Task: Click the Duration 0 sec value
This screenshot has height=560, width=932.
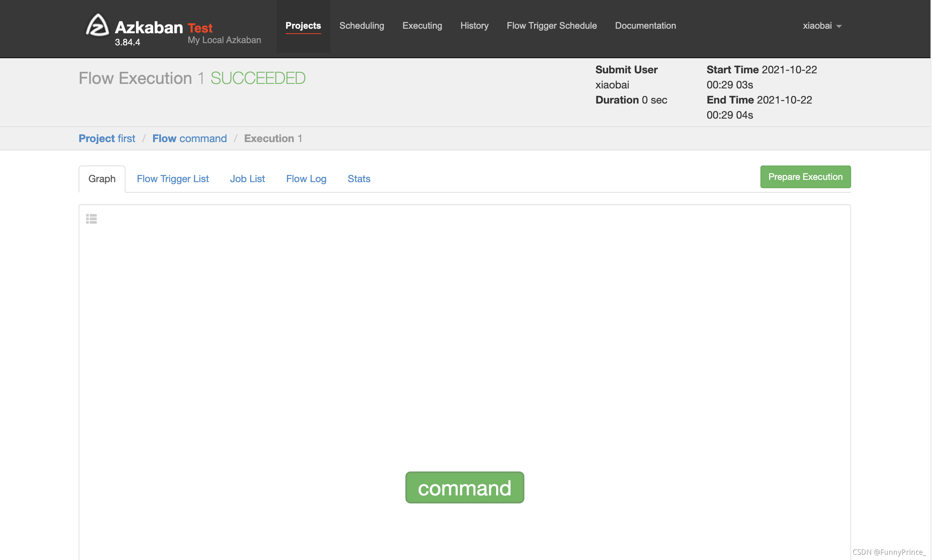Action: [632, 100]
